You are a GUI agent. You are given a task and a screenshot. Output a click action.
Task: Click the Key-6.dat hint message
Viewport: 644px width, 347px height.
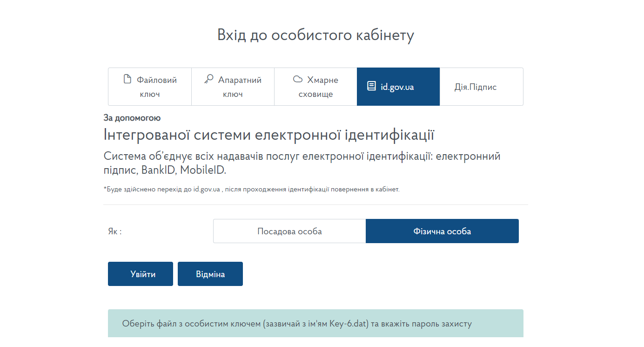315,323
